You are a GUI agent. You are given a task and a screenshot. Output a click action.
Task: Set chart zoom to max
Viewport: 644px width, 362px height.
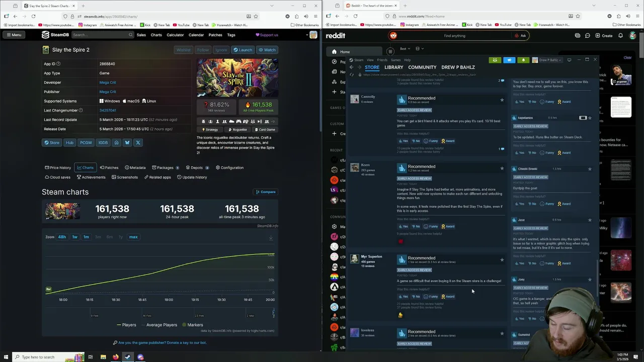pyautogui.click(x=133, y=237)
